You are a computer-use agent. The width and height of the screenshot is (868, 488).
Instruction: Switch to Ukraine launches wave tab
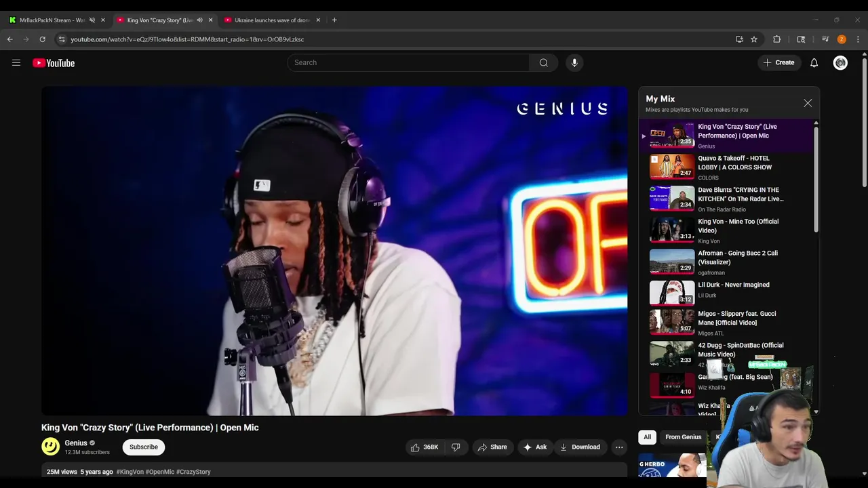pyautogui.click(x=272, y=20)
